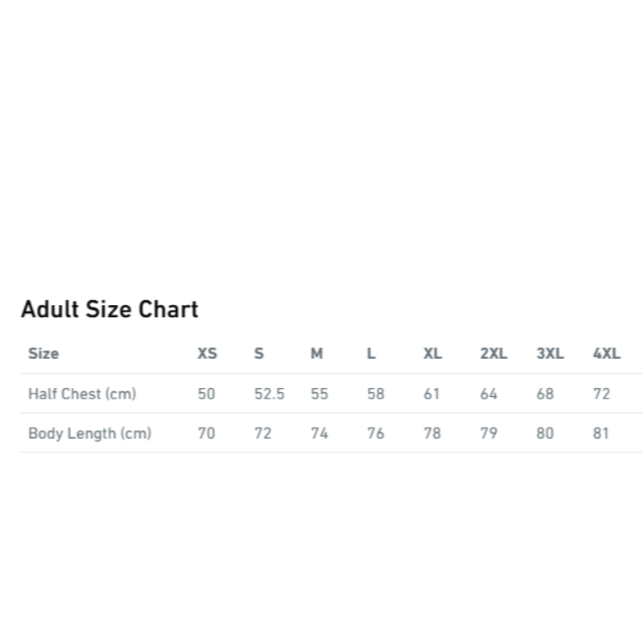Click the Size row header label
Screen dimensions: 644x644
[x=43, y=353]
